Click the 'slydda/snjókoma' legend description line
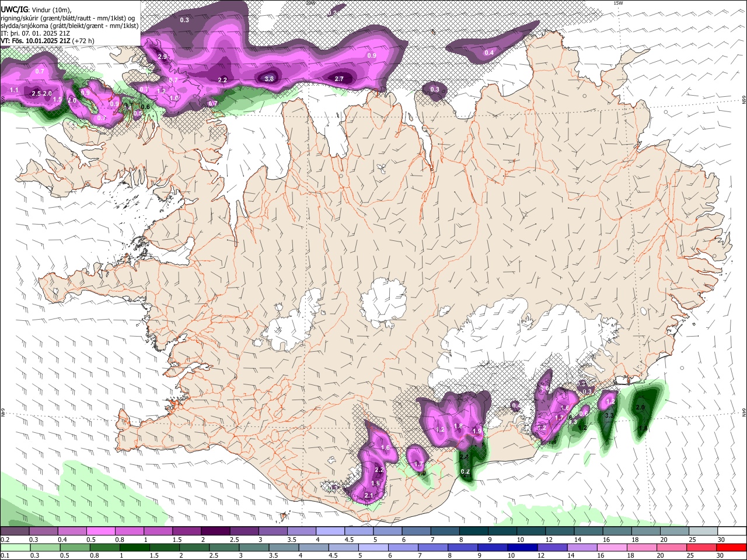747x560 pixels. (x=69, y=26)
